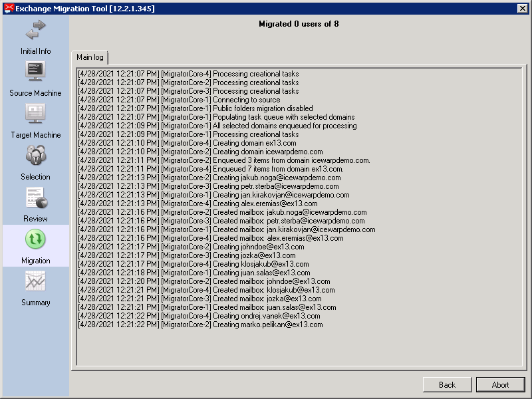Select the Target Machine icon
The height and width of the screenshot is (399, 532).
coord(36,113)
